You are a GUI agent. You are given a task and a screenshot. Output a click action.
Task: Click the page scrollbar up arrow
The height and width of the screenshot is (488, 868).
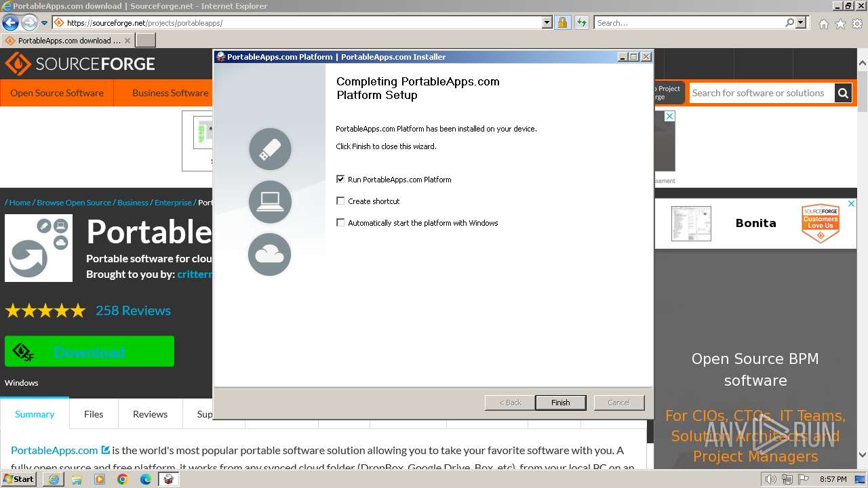863,63
